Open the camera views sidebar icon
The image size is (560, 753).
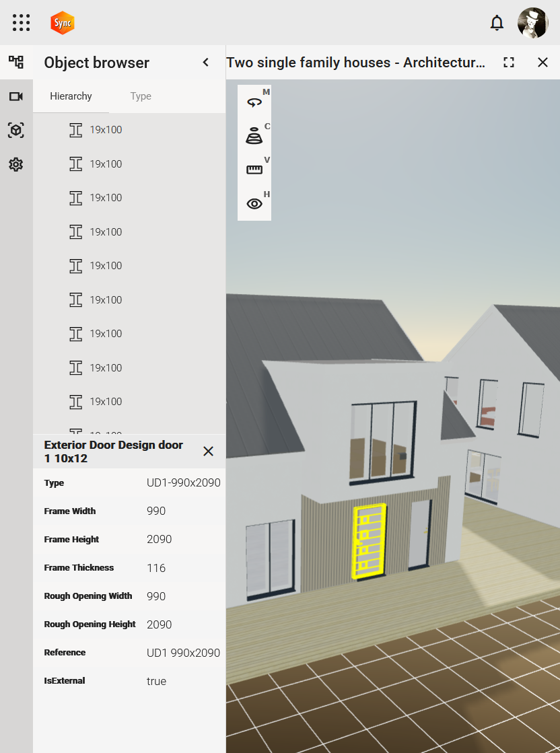[x=16, y=96]
